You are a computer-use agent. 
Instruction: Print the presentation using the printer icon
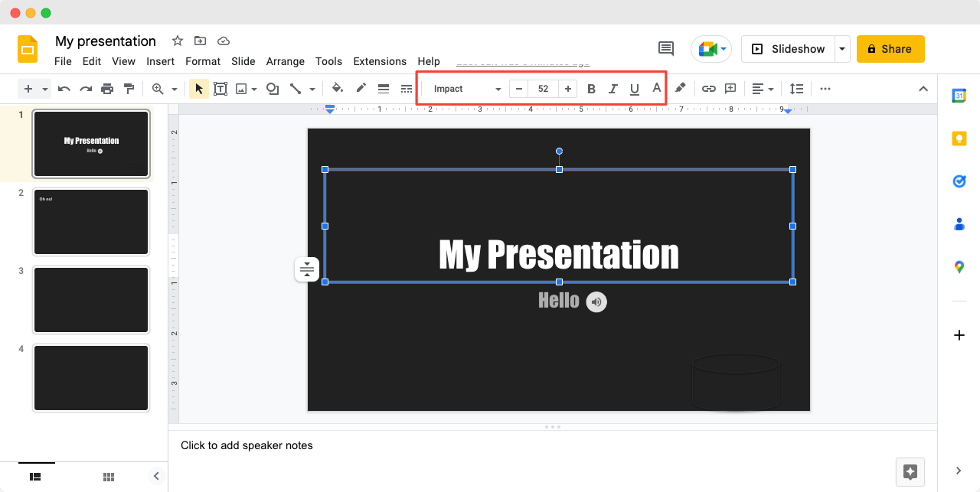click(x=107, y=89)
